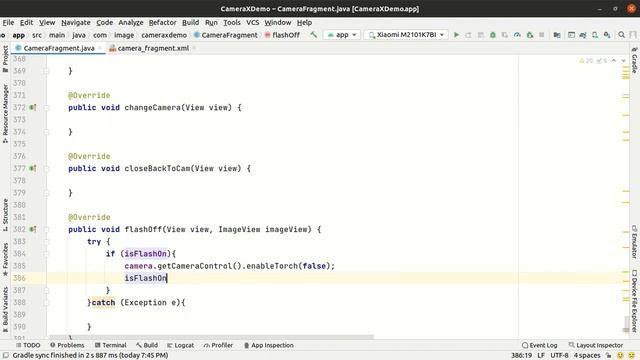Image resolution: width=640 pixels, height=360 pixels.
Task: Collapse the flashOff method fold marker
Action: pos(46,229)
